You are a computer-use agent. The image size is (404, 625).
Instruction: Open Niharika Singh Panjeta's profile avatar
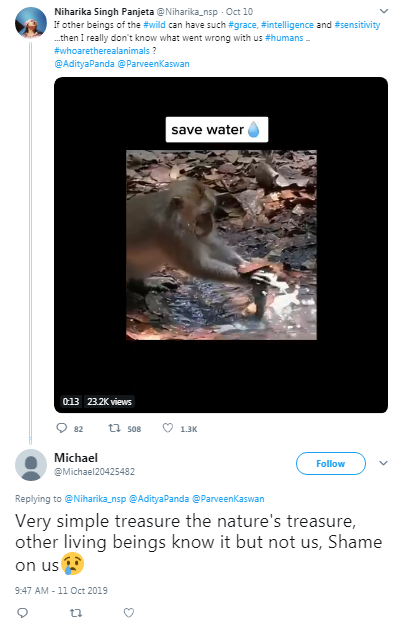[31, 23]
